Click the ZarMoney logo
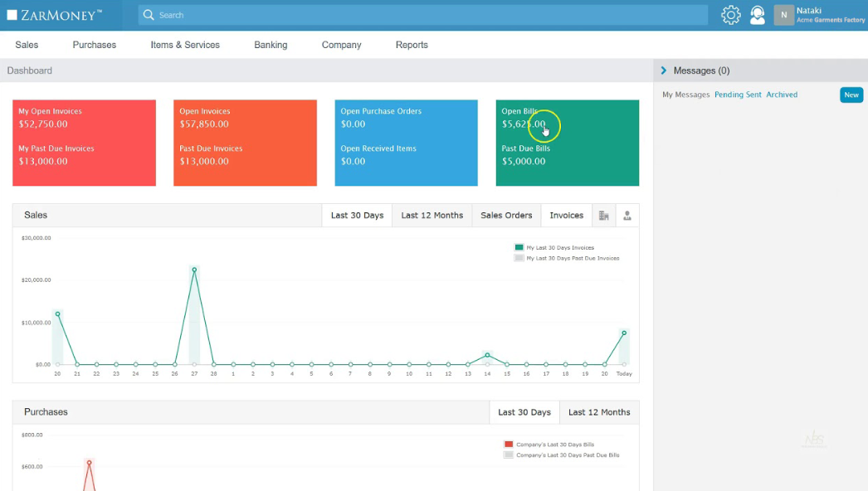Screen dimensions: 868x491 pyautogui.click(x=55, y=15)
